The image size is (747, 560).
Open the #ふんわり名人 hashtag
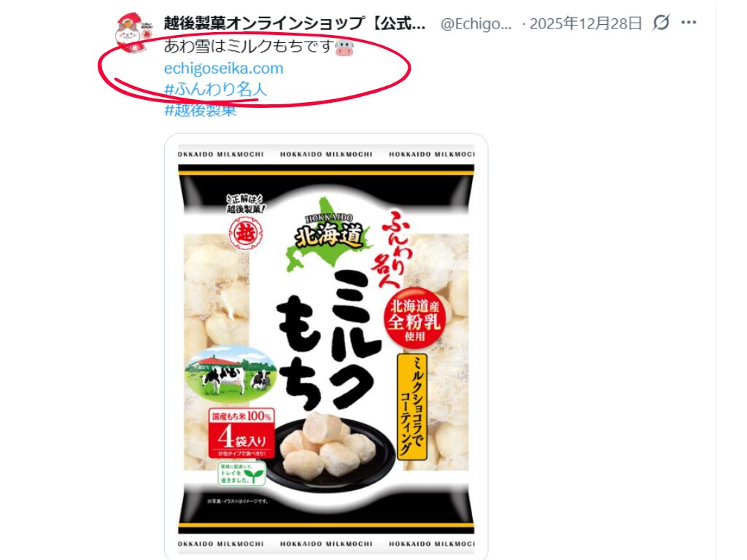(x=215, y=89)
